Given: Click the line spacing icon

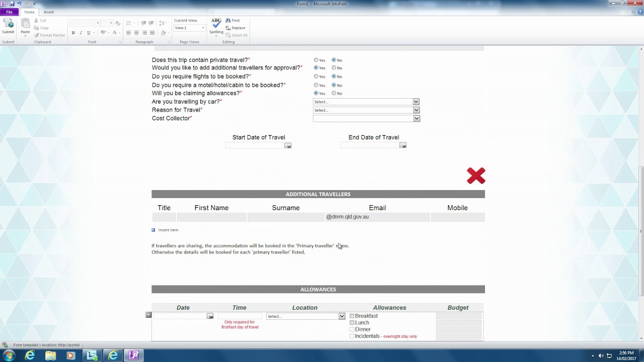Looking at the screenshot, I should click(162, 23).
